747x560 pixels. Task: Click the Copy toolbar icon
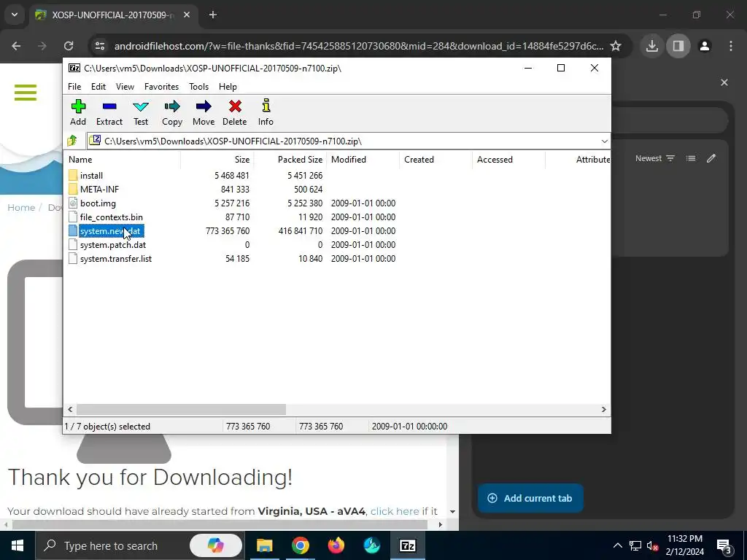(172, 112)
